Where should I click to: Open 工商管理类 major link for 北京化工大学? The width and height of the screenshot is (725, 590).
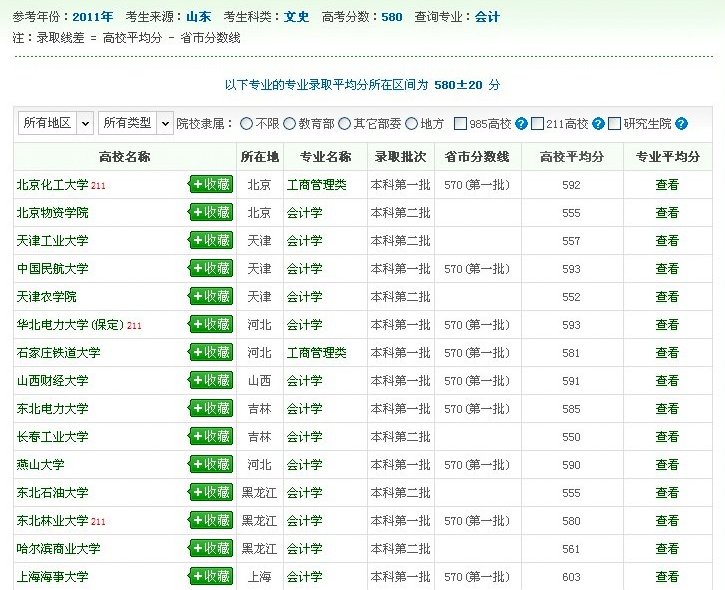[x=316, y=185]
